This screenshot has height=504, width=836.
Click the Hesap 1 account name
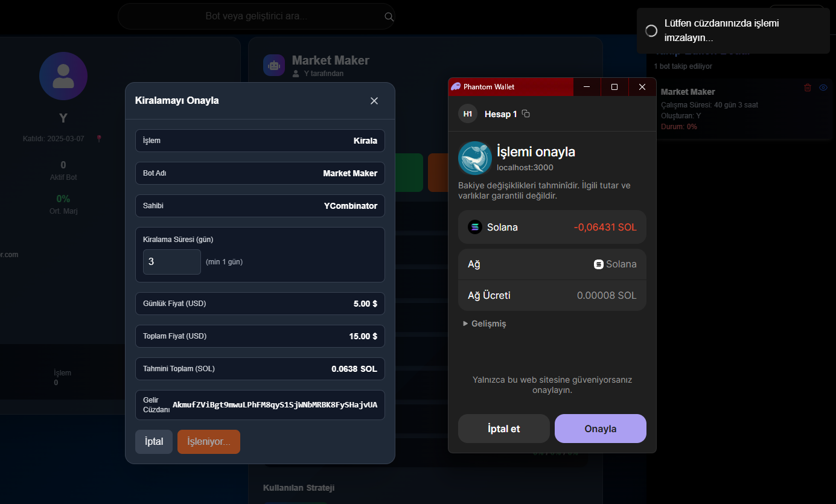coord(500,114)
